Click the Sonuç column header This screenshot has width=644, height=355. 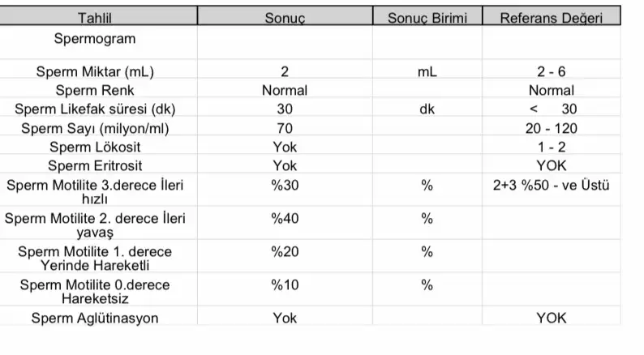click(x=285, y=19)
